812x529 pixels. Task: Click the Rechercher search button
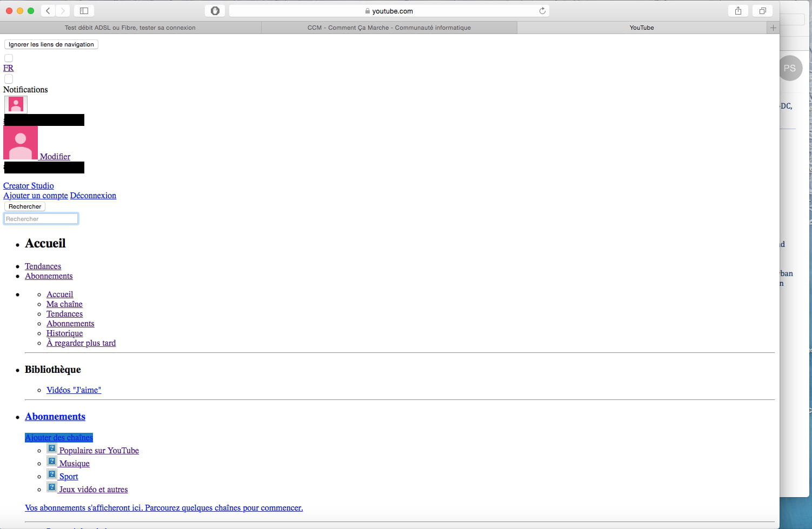coord(25,206)
